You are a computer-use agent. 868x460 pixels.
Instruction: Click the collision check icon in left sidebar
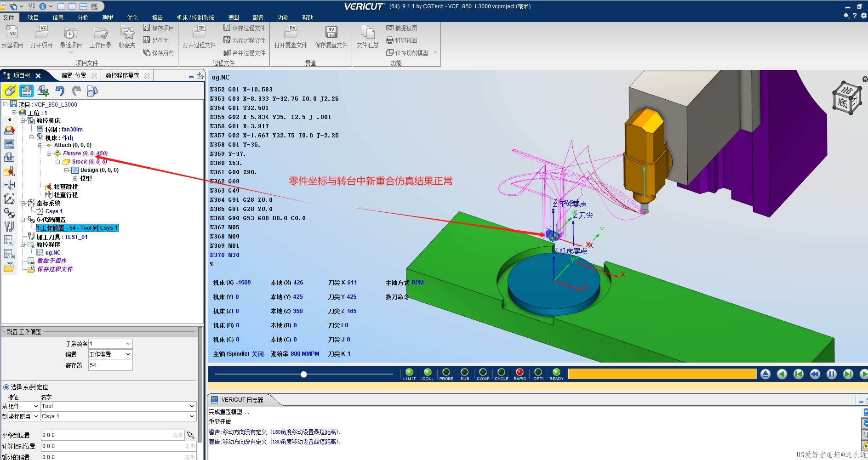tap(9, 171)
